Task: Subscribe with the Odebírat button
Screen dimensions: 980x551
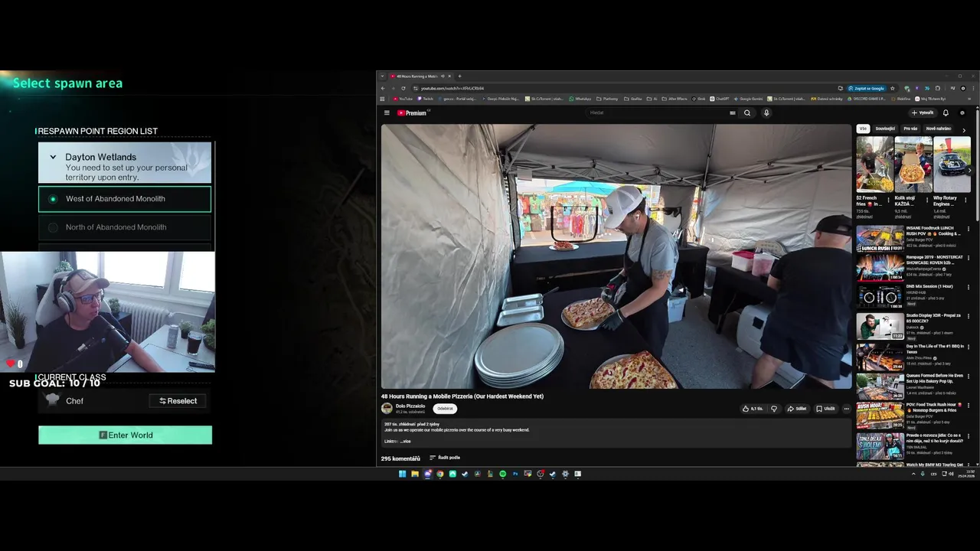Action: 445,409
